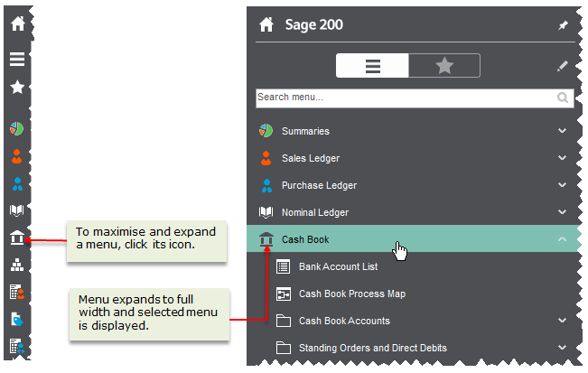The width and height of the screenshot is (588, 373).
Task: Click the Summaries pie chart icon in expanded menu
Action: (266, 130)
